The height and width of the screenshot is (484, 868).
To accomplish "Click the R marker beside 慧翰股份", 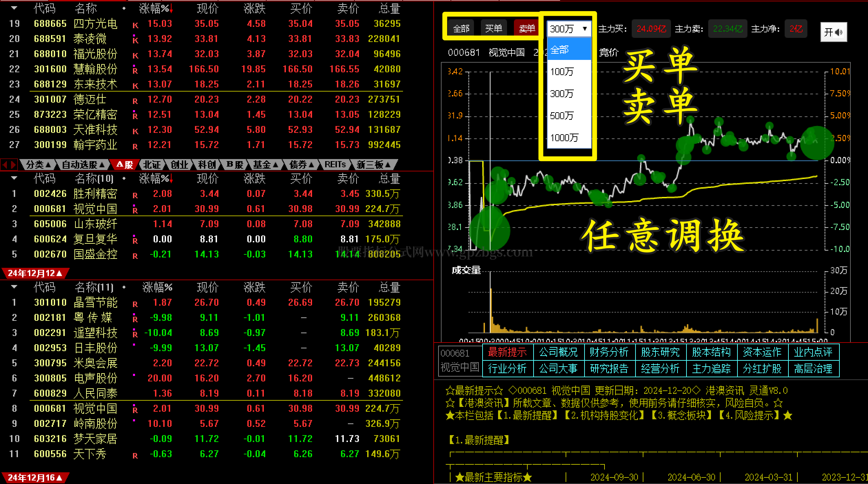I will (135, 71).
